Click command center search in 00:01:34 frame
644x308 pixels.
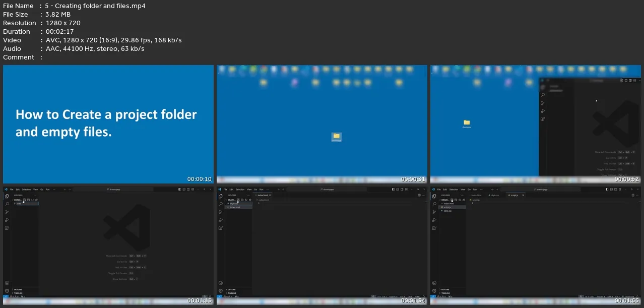pyautogui.click(x=328, y=189)
